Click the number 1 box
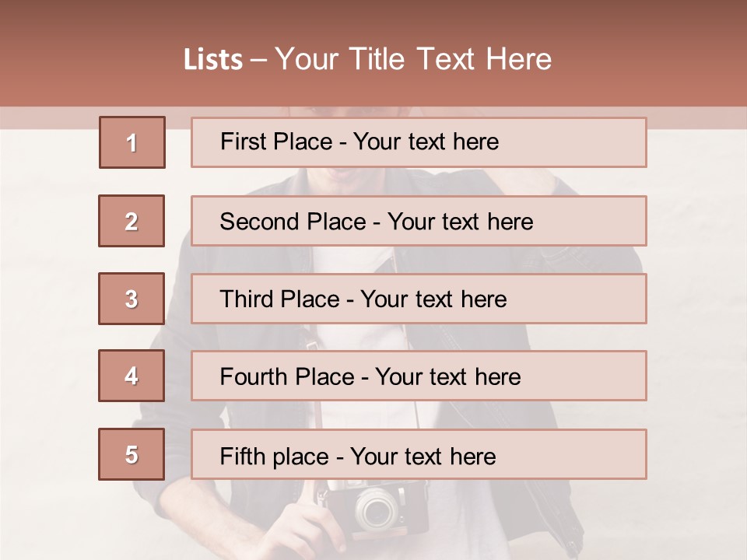The image size is (747, 560). click(132, 142)
